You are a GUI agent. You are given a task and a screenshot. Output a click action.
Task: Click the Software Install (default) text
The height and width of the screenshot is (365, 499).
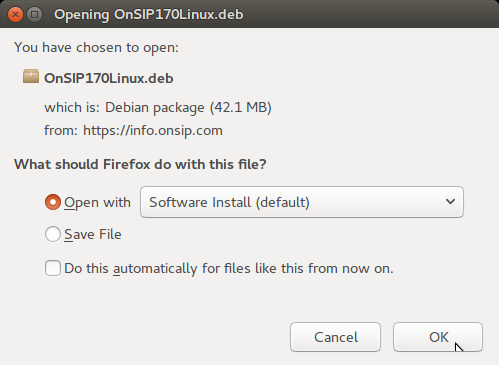(229, 202)
